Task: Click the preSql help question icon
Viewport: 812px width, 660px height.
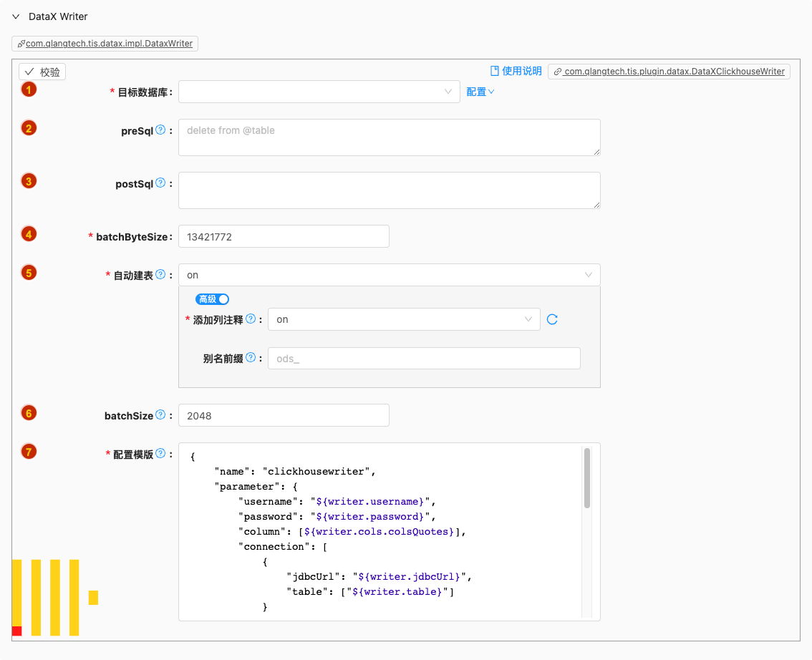Action: pyautogui.click(x=160, y=130)
